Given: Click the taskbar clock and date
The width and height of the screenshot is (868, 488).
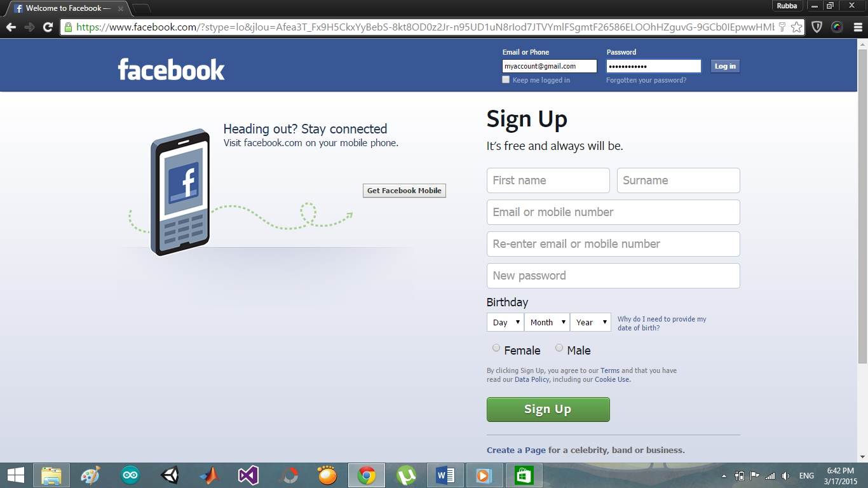Looking at the screenshot, I should [x=841, y=475].
